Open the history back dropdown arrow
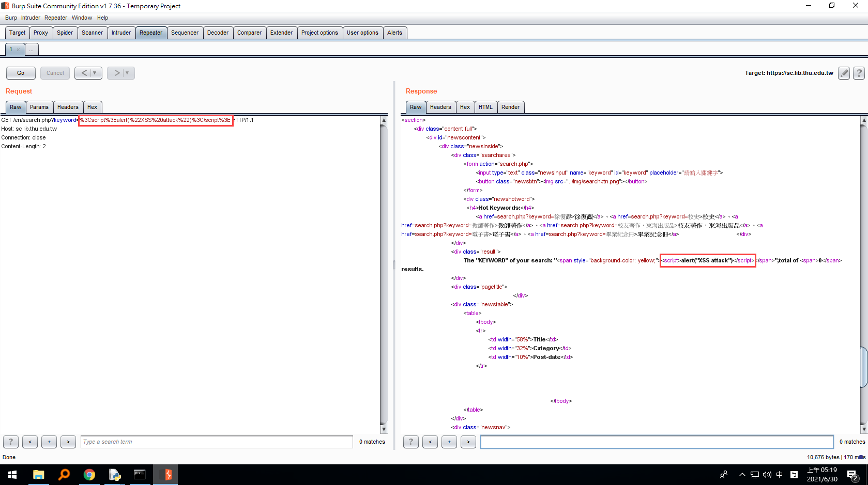 point(95,73)
